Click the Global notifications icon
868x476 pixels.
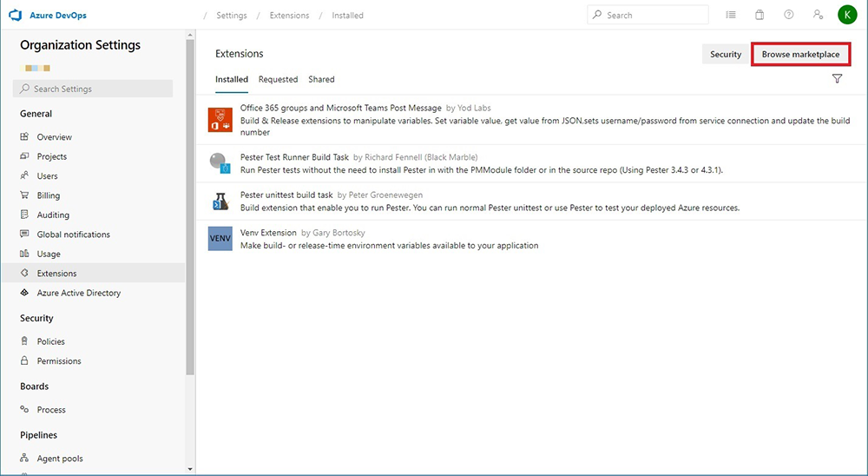tap(24, 234)
